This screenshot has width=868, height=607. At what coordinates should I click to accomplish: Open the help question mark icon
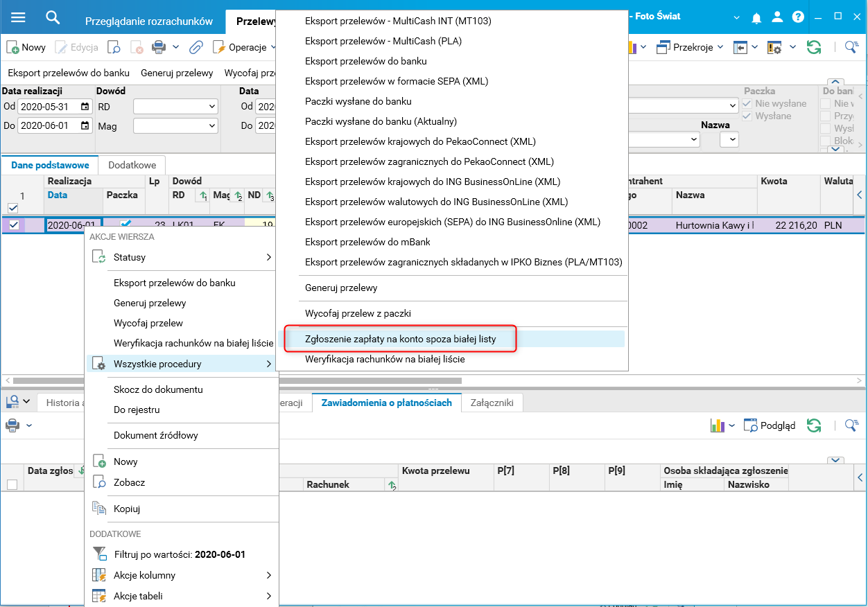tap(798, 17)
